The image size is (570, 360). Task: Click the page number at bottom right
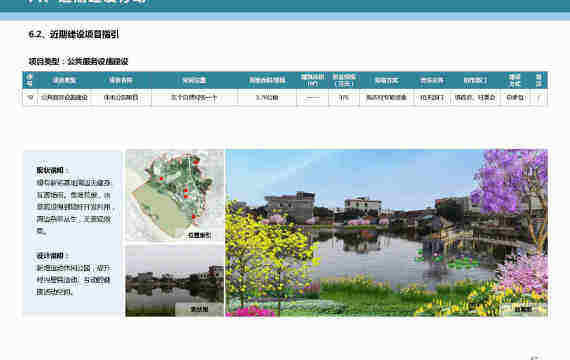[536, 358]
